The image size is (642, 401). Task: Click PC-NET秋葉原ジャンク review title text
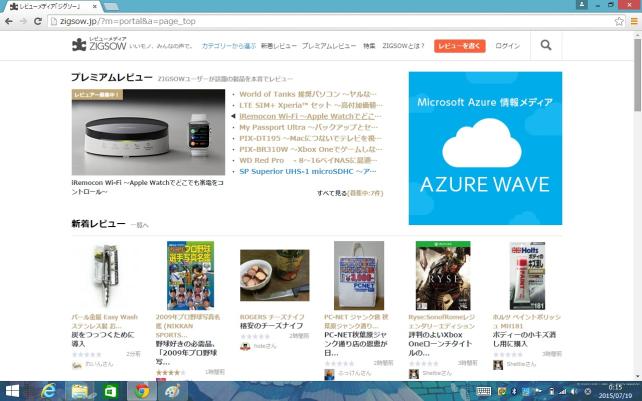(x=355, y=344)
